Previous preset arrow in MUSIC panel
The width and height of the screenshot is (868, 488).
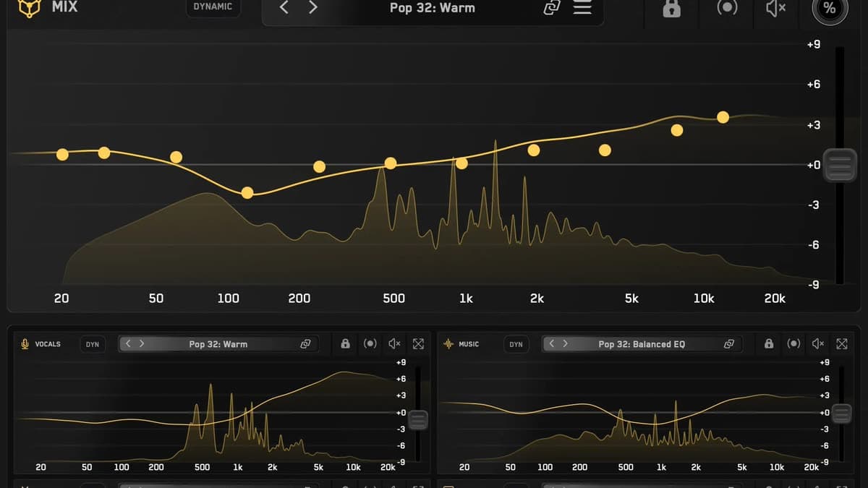click(552, 344)
